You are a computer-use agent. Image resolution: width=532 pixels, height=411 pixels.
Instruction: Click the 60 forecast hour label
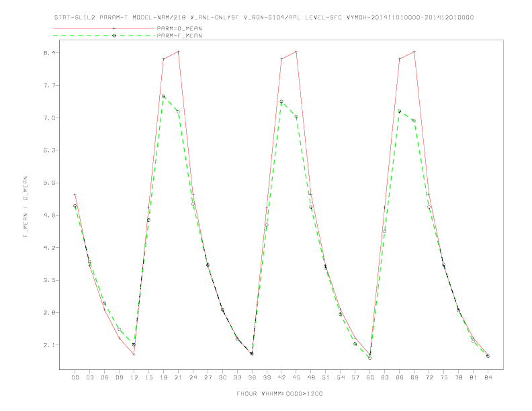[370, 377]
